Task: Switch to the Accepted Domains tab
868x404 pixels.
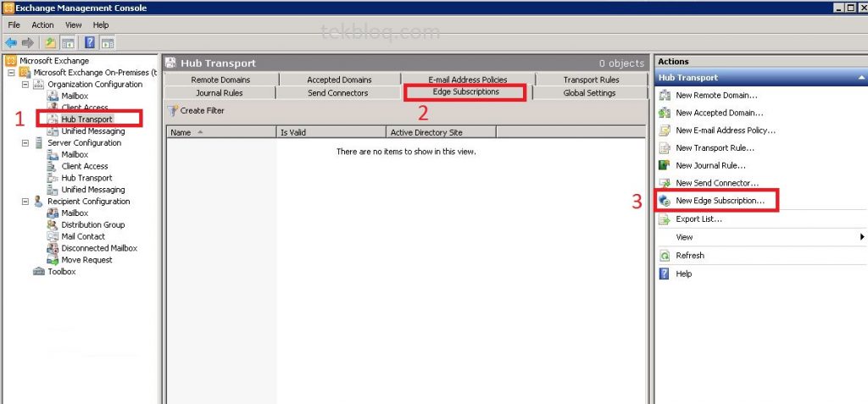Action: 339,80
